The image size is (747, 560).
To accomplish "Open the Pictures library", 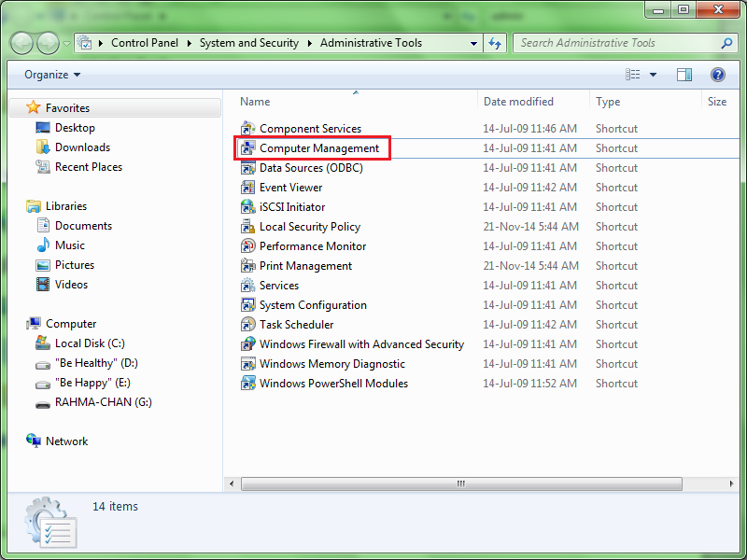I will (75, 264).
